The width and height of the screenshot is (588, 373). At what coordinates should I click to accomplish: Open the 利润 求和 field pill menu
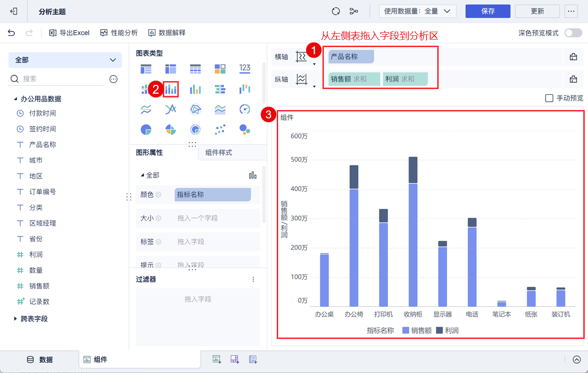[x=405, y=79]
